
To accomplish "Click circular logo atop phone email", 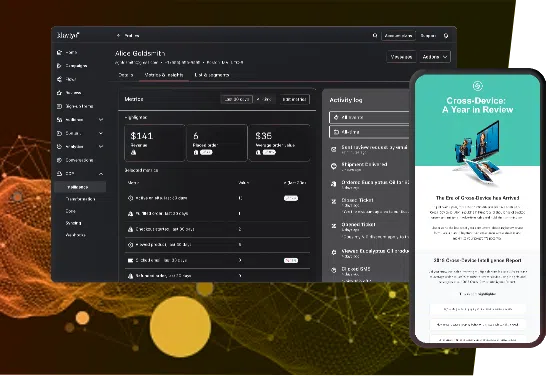I will [x=477, y=86].
